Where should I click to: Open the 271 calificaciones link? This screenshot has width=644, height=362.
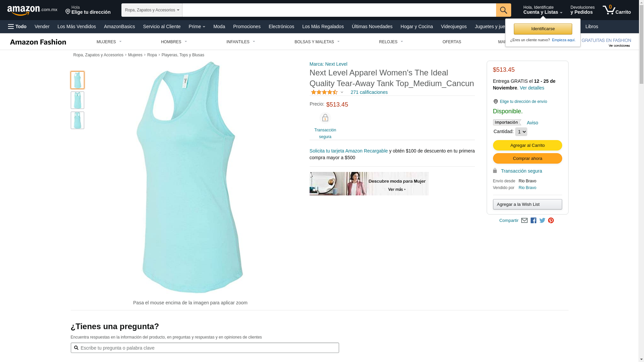tap(369, 92)
